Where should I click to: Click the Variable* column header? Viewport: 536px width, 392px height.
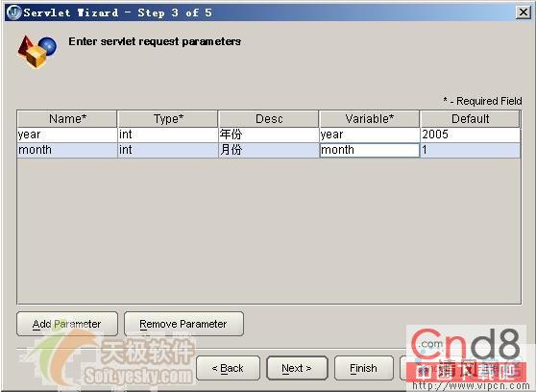(369, 119)
